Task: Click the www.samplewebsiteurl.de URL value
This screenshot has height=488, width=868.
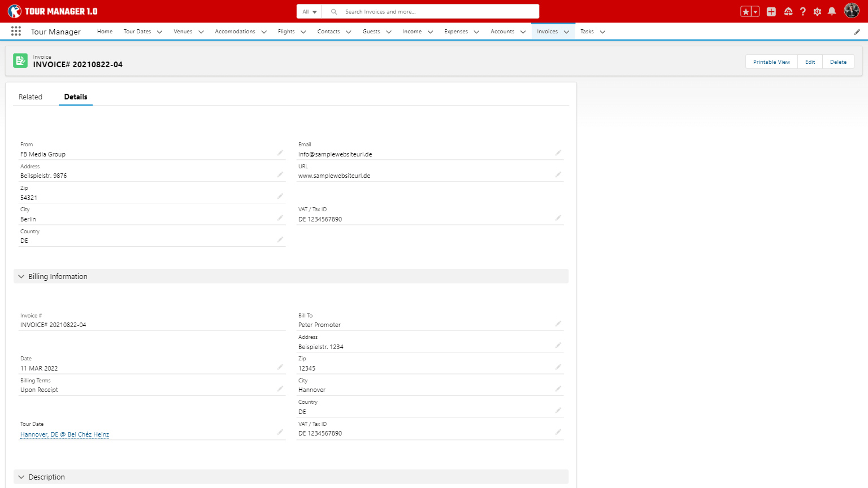Action: [x=334, y=176]
